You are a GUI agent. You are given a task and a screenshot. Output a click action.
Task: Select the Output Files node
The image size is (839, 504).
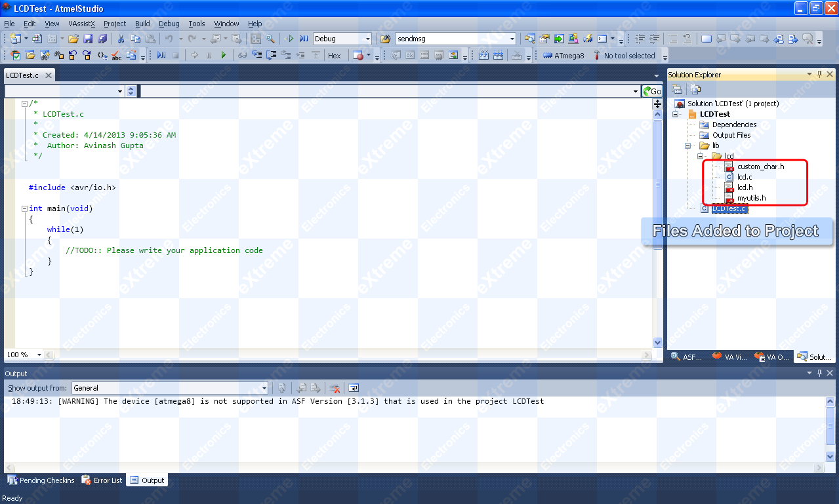pyautogui.click(x=731, y=135)
